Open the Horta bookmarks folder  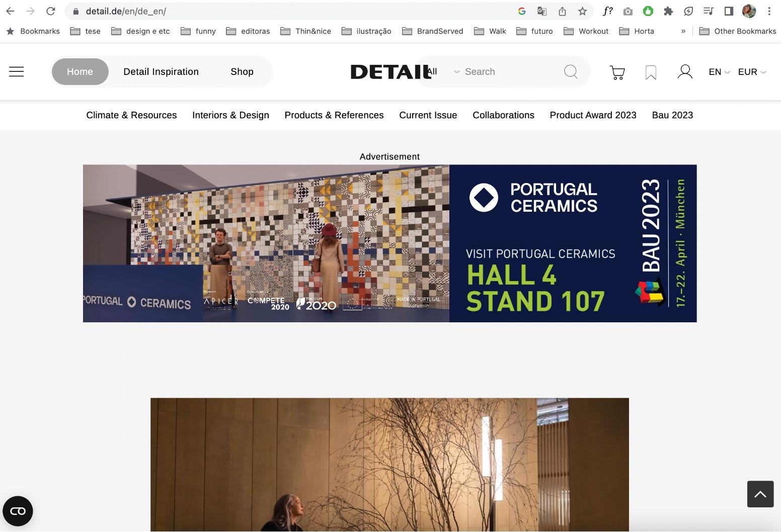coord(637,31)
